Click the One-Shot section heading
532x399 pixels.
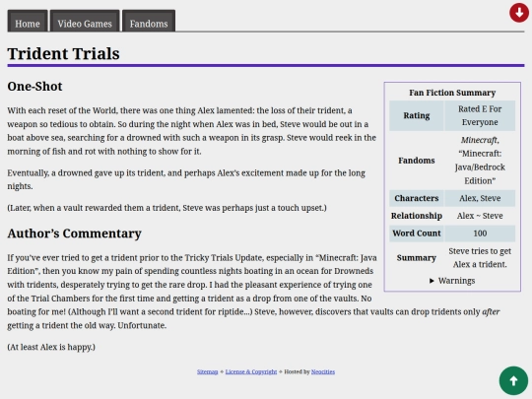click(x=34, y=86)
